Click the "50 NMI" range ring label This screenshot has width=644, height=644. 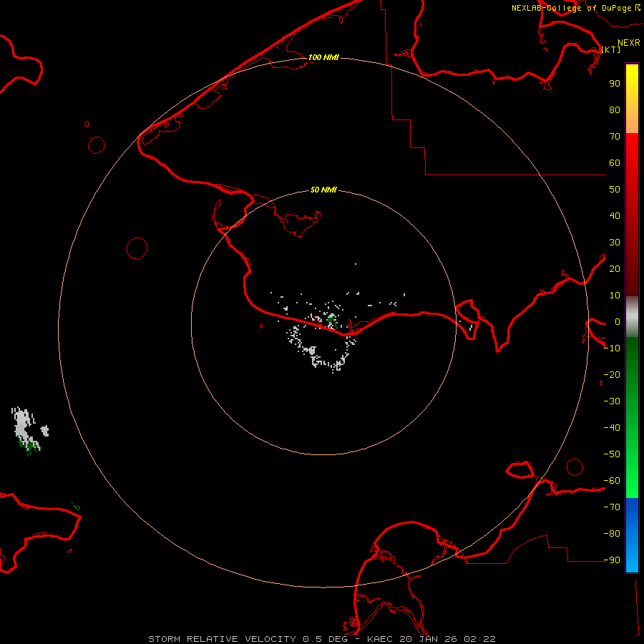point(323,190)
